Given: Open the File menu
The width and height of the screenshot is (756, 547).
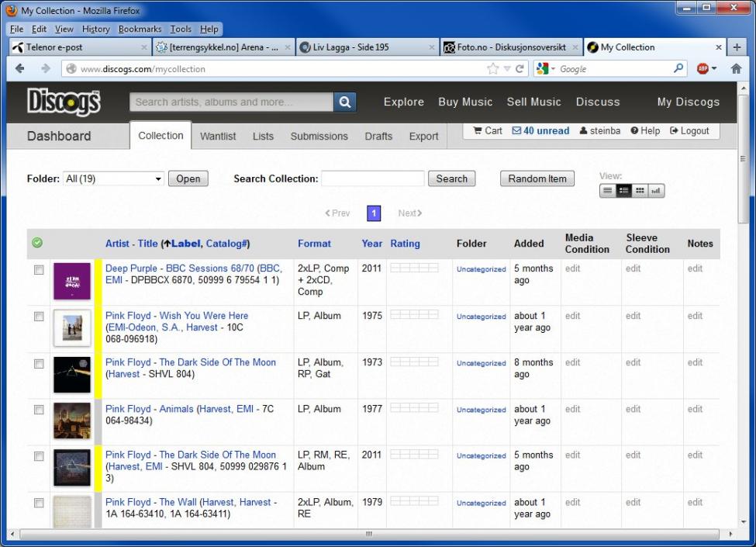Looking at the screenshot, I should [x=16, y=29].
